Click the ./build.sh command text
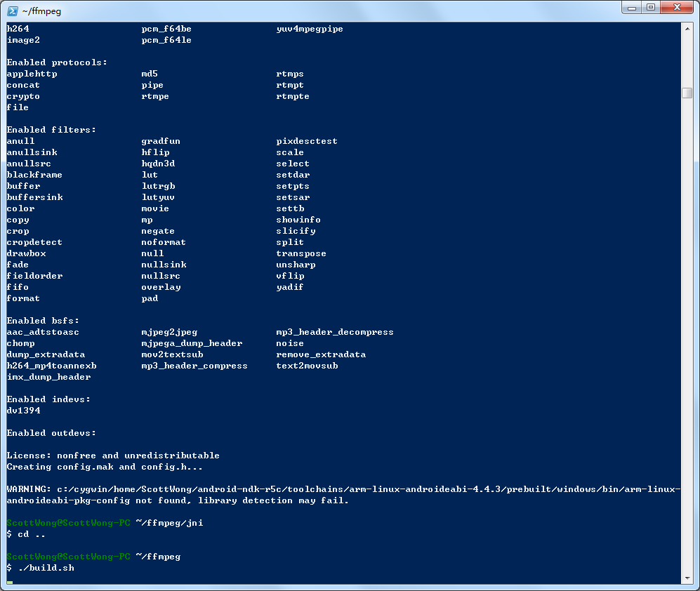Image resolution: width=700 pixels, height=591 pixels. [46, 568]
